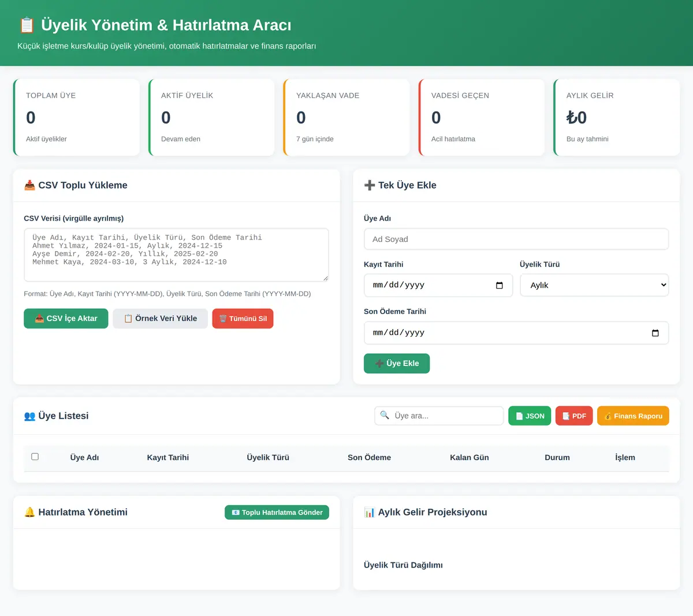Open the Üyelik Türü dropdown
This screenshot has width=693, height=616.
click(x=594, y=285)
